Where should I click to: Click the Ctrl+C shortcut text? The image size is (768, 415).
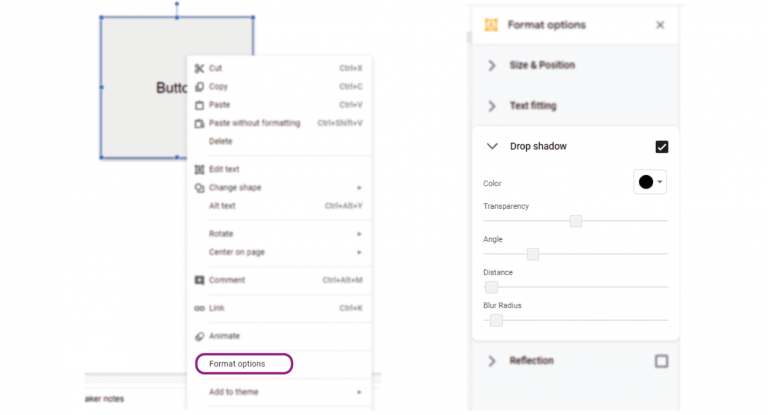click(x=351, y=87)
